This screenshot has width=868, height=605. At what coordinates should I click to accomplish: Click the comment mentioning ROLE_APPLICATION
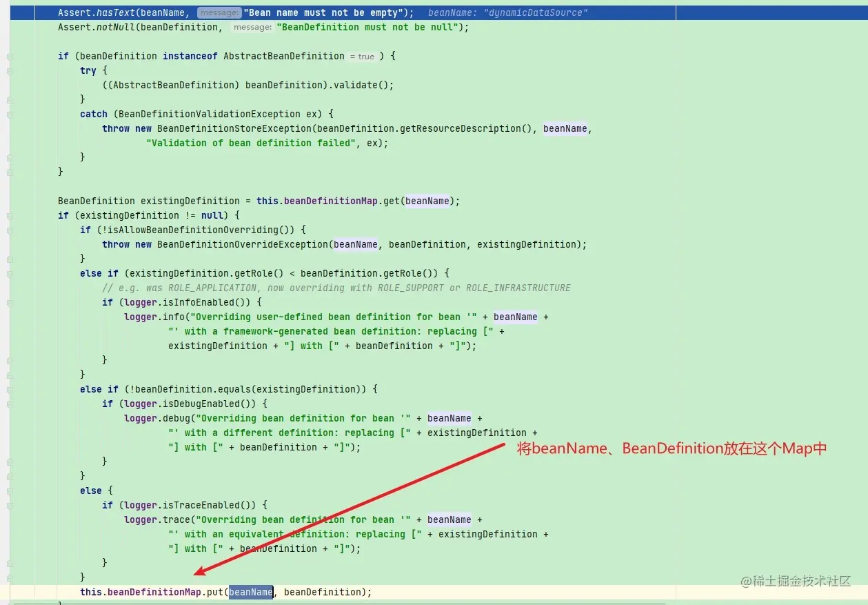pyautogui.click(x=336, y=288)
